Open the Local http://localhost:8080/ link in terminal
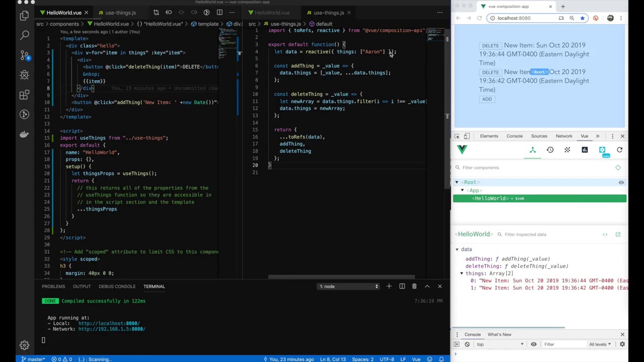Screen dimensions: 644x362 tap(109, 323)
